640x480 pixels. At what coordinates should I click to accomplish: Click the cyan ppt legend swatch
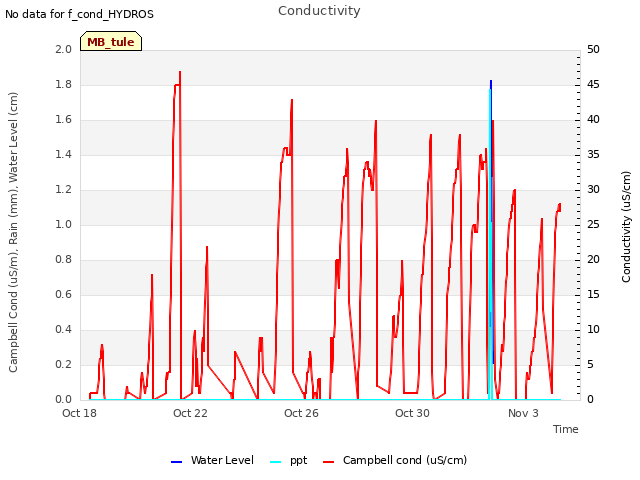point(276,462)
